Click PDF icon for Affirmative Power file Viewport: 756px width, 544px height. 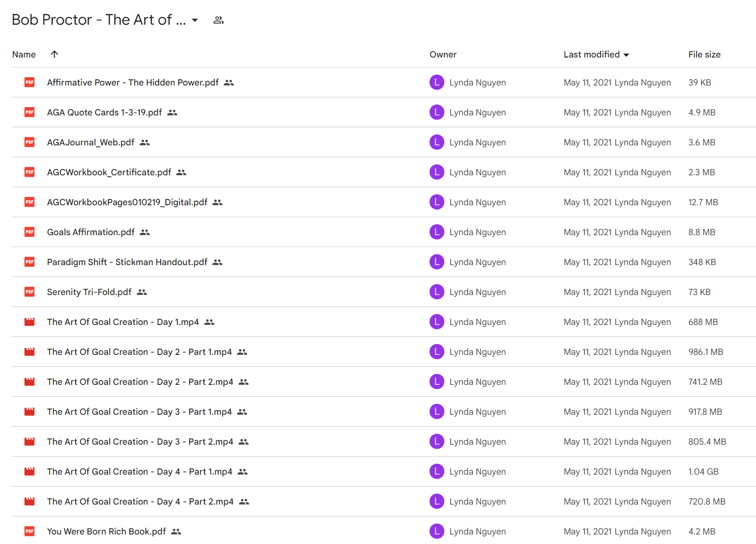(x=29, y=82)
